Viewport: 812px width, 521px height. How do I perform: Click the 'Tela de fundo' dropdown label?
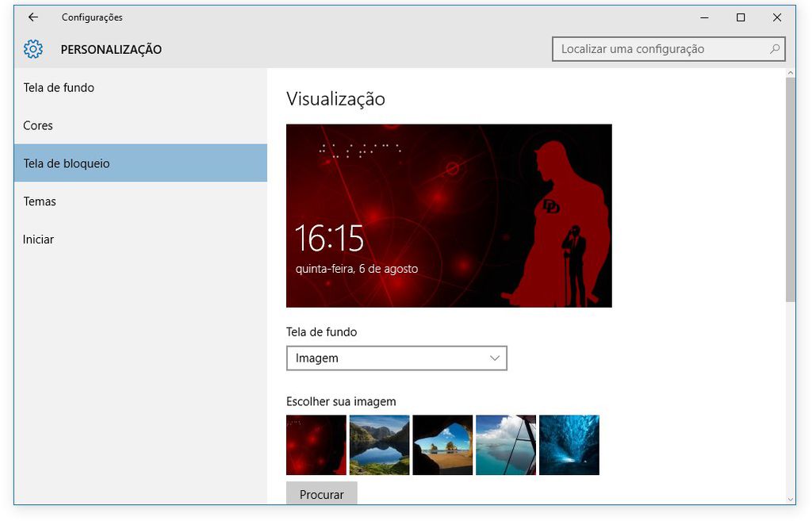[x=322, y=332]
